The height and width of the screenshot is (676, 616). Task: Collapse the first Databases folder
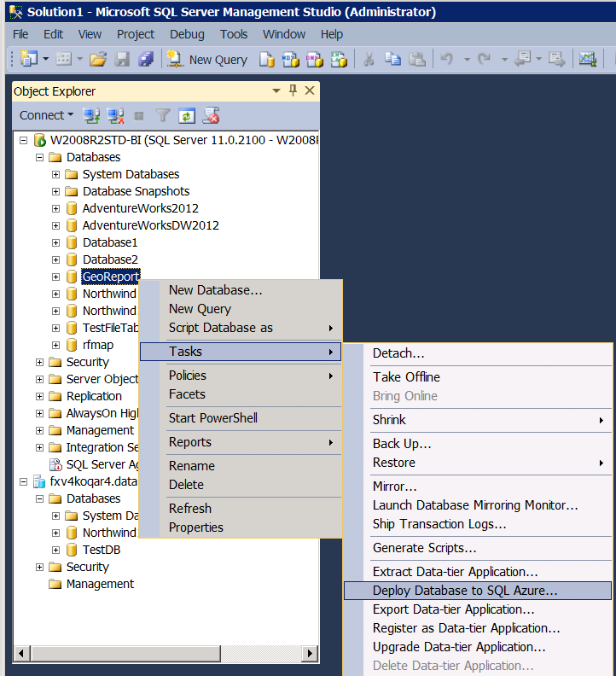[39, 157]
